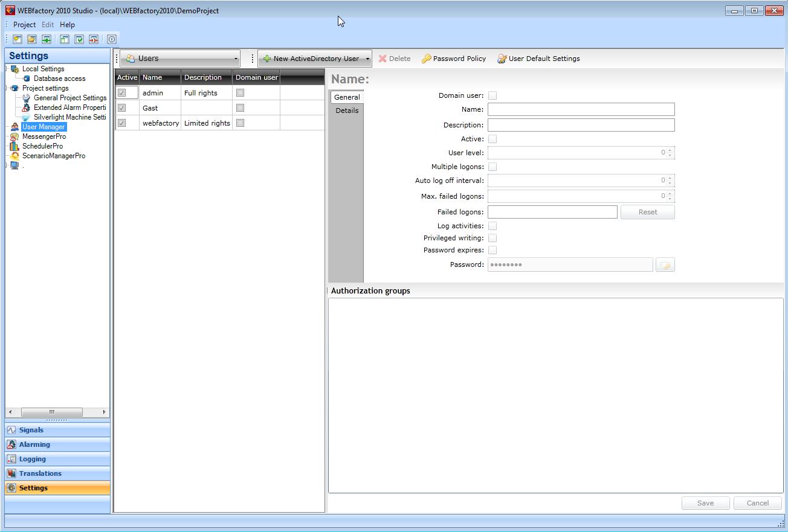Click the ScenarioManagerPro icon in tree
The width and height of the screenshot is (788, 532).
(15, 156)
